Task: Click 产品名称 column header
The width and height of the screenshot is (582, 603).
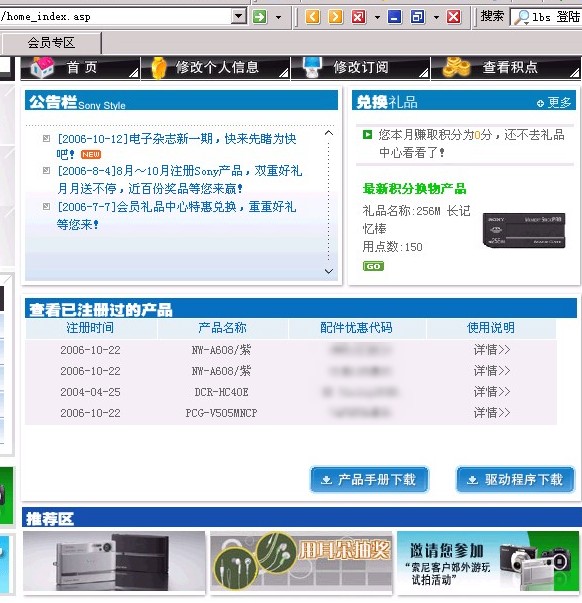Action: point(222,328)
